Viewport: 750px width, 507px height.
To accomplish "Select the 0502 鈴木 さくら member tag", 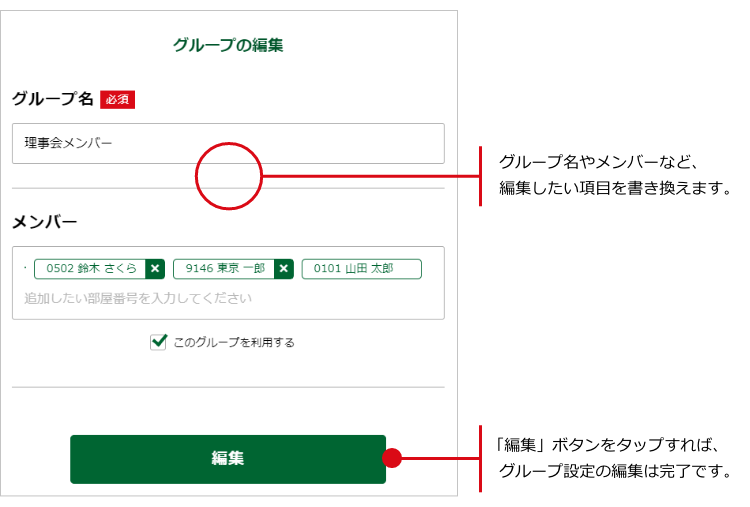I will click(90, 269).
